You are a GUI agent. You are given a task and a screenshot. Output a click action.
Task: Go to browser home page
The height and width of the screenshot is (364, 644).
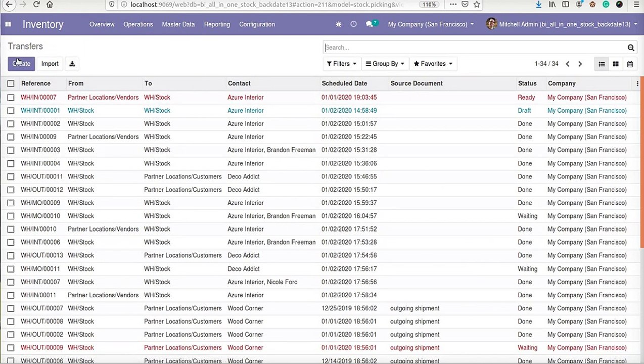(x=50, y=5)
